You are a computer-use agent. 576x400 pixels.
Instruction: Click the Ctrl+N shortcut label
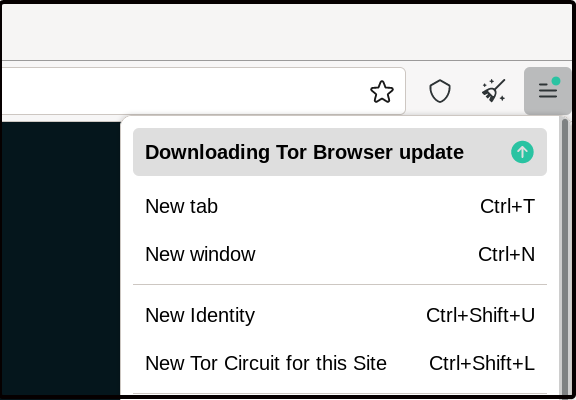click(x=506, y=254)
